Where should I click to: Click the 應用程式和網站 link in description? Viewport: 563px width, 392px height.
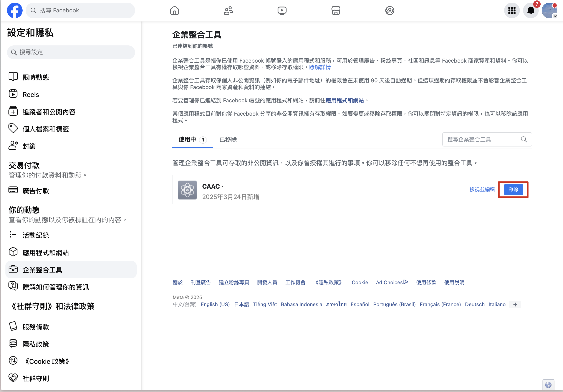point(344,100)
